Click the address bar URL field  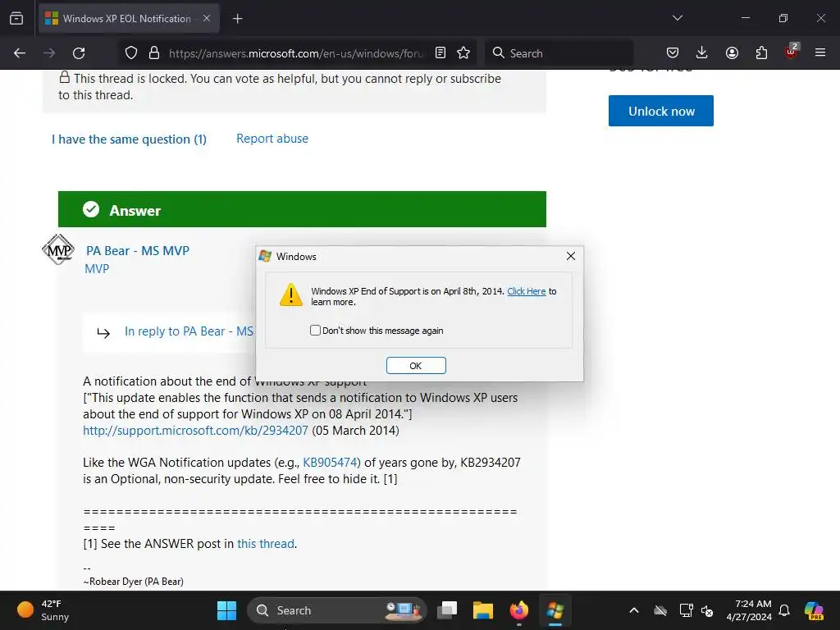click(x=297, y=53)
